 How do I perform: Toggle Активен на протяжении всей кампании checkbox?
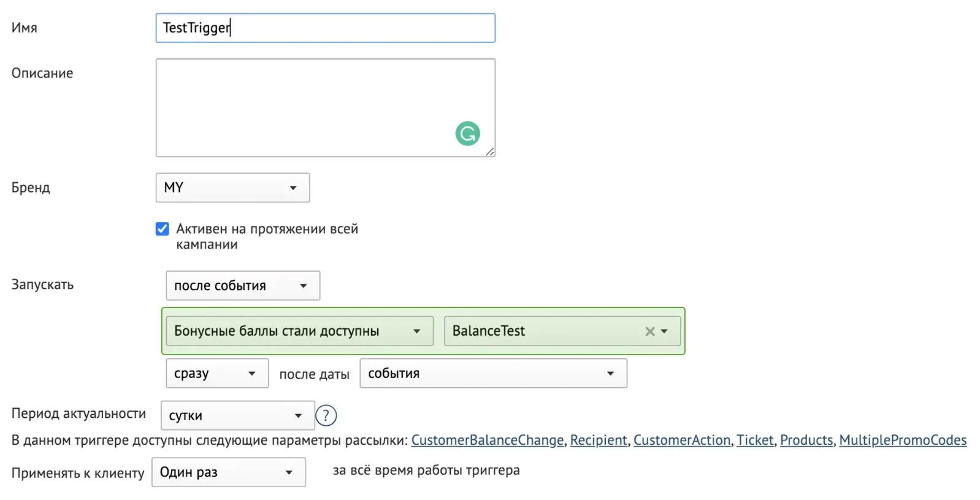(162, 229)
